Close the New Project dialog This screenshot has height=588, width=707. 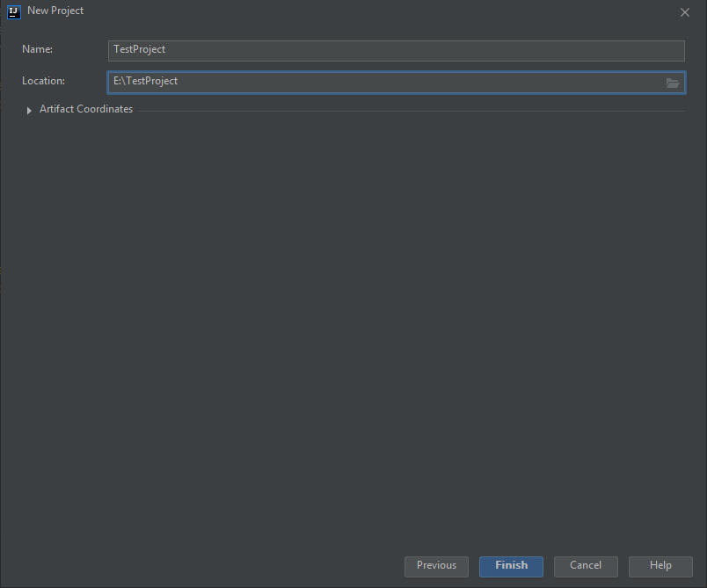tap(685, 12)
